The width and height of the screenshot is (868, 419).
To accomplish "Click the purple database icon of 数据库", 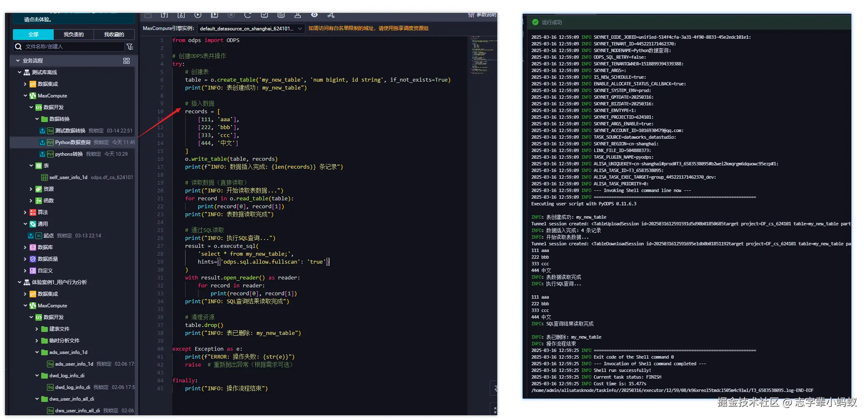I will pos(33,247).
